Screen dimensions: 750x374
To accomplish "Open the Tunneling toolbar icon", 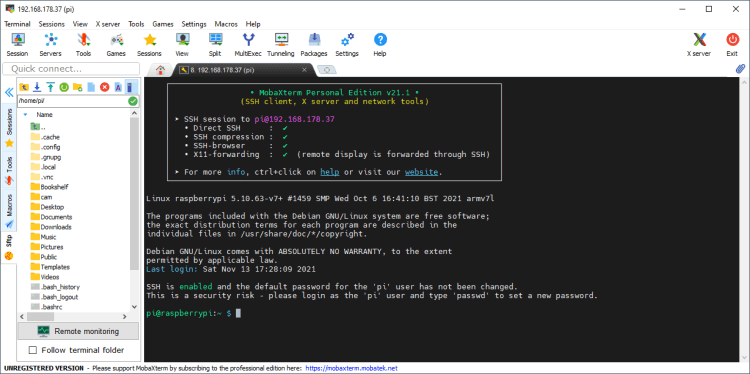I will 281,44.
